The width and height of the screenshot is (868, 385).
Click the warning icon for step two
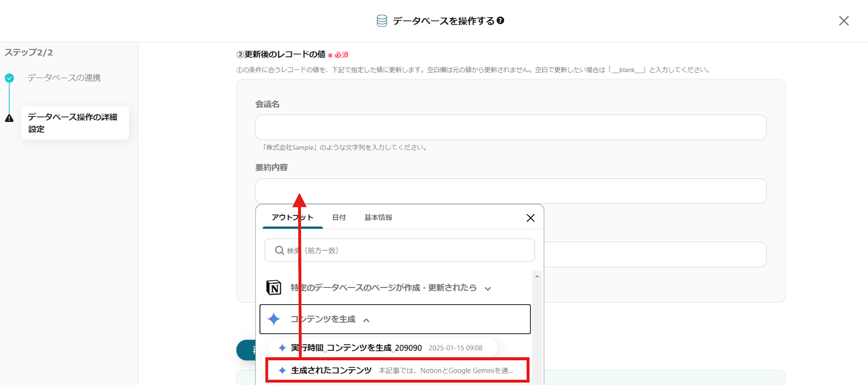click(9, 118)
